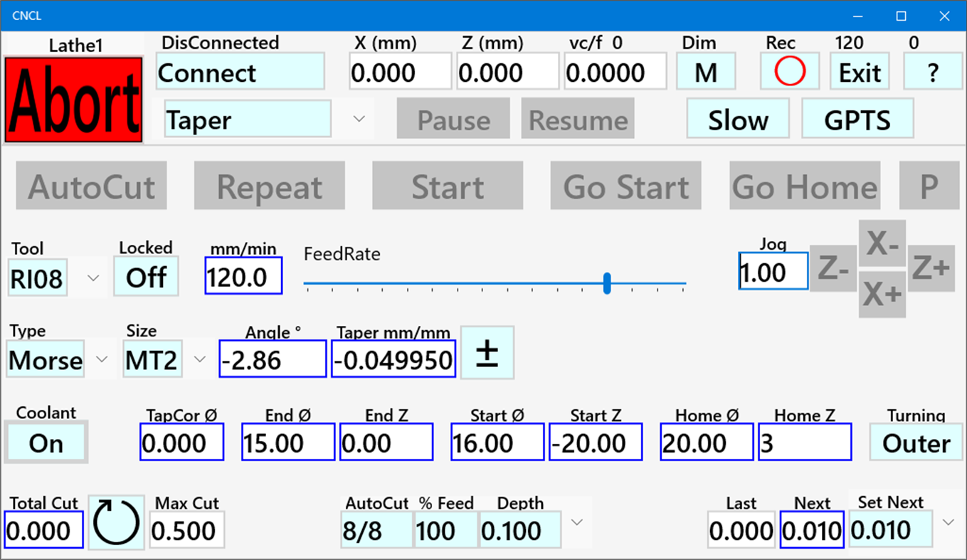This screenshot has width=967, height=560.
Task: Click the Rec recording circle icon
Action: (x=789, y=71)
